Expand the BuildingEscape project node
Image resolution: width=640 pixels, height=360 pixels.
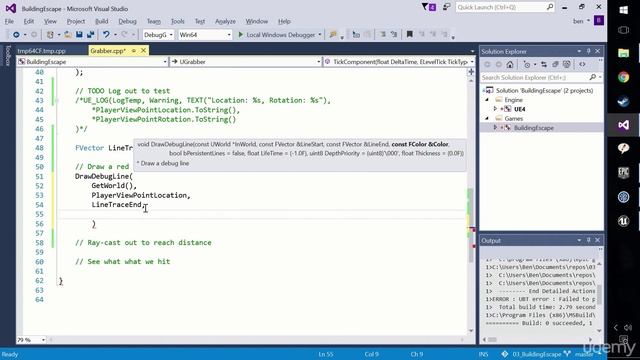click(495, 128)
